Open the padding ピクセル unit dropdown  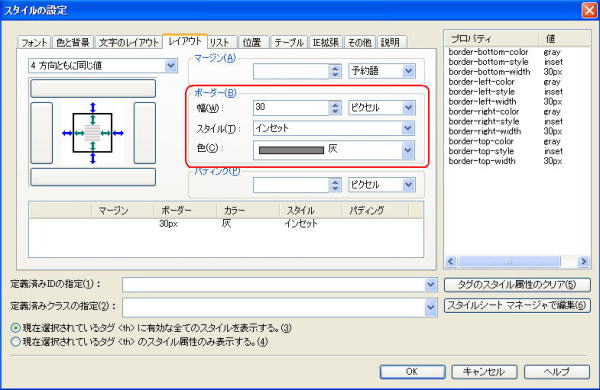[x=382, y=185]
